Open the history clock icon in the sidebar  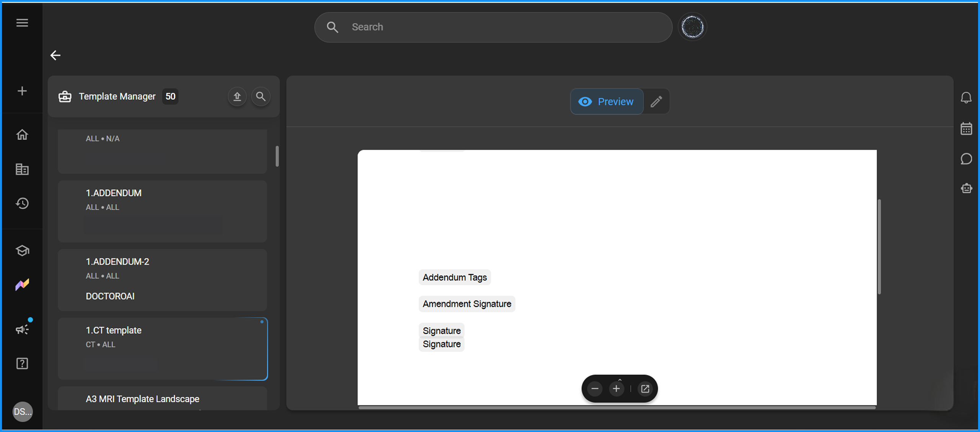[x=22, y=203]
